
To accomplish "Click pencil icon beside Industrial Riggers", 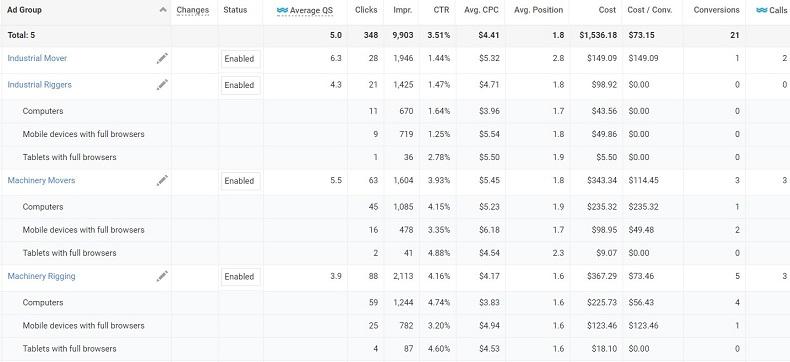I will (162, 85).
